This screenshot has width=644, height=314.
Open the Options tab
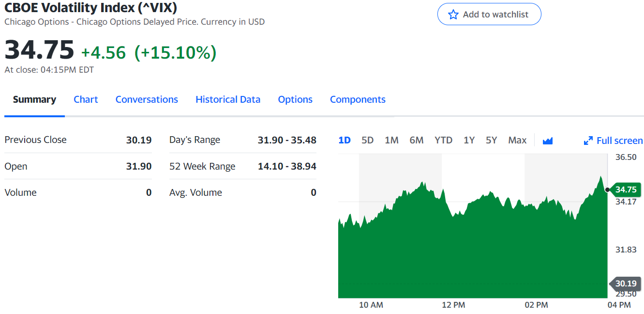(295, 99)
